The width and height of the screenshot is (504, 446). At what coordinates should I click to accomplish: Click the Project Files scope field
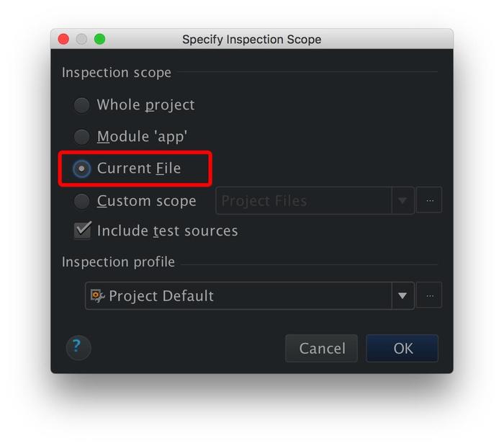[x=302, y=201]
